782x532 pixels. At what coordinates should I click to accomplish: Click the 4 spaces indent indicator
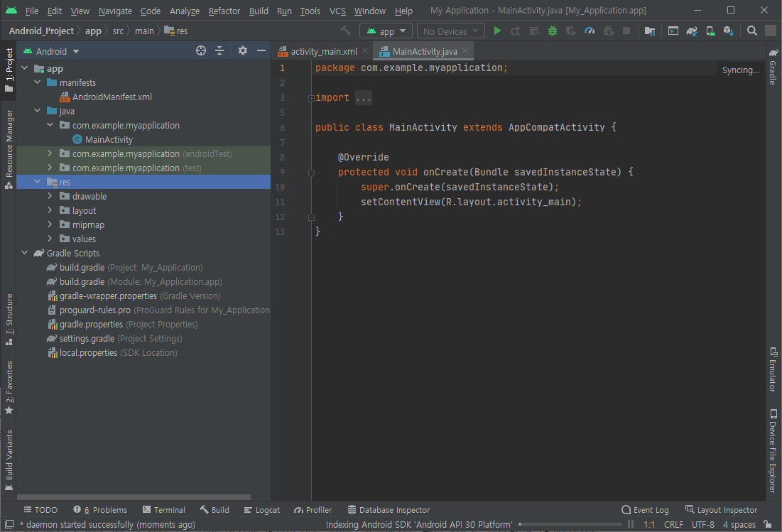pos(739,524)
